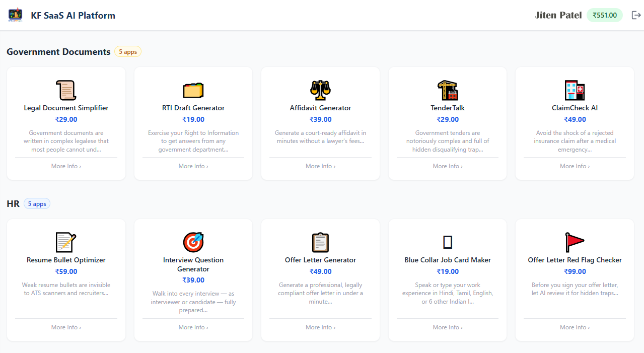Open More Info for Legal Document Simplifier

pyautogui.click(x=66, y=166)
